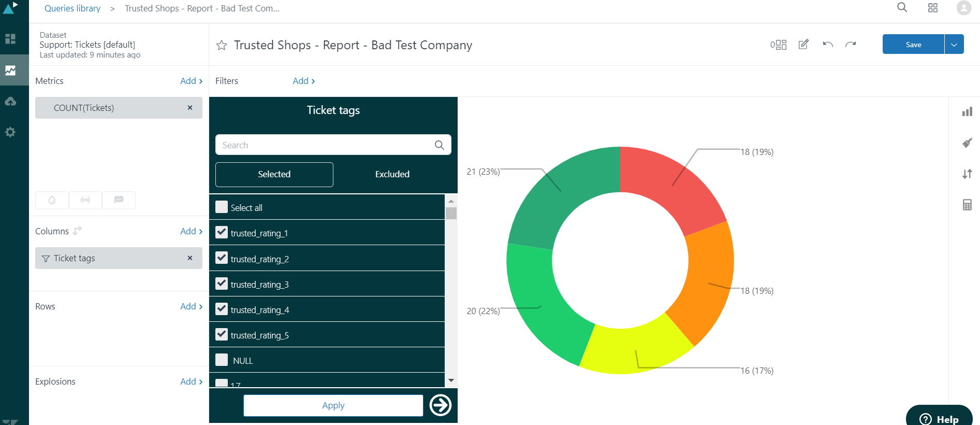Open the Save dropdown arrow
Image resolution: width=980 pixels, height=425 pixels.
pyautogui.click(x=954, y=44)
